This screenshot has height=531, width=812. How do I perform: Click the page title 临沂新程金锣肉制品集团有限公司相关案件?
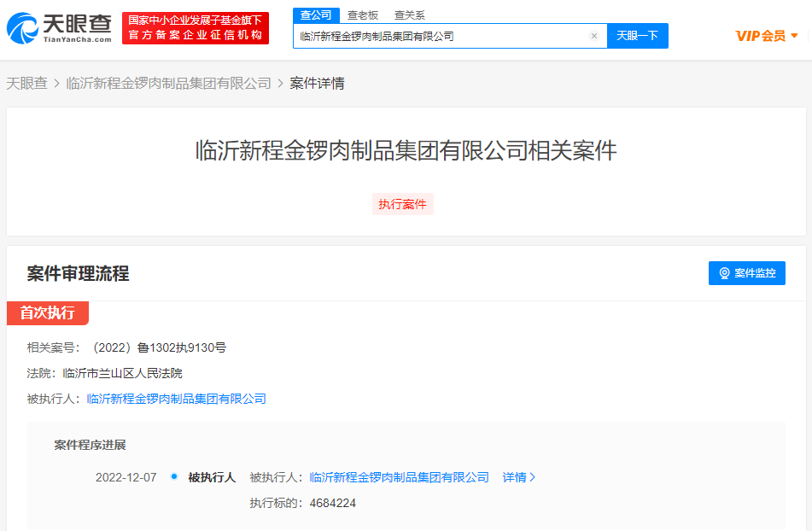point(406,150)
